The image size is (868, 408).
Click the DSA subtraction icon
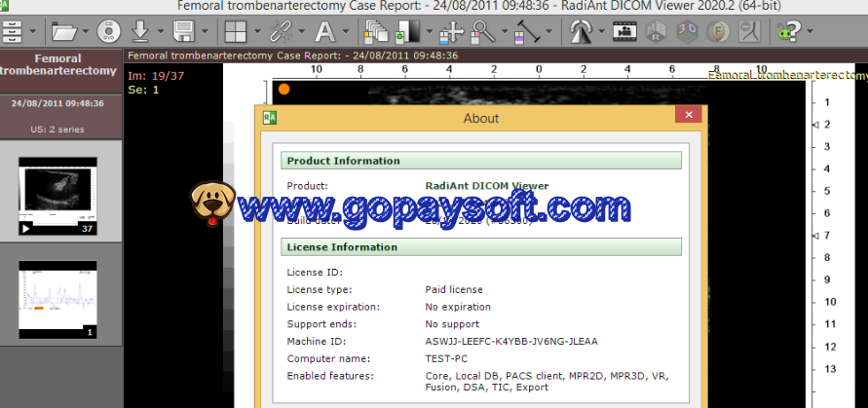(x=749, y=31)
